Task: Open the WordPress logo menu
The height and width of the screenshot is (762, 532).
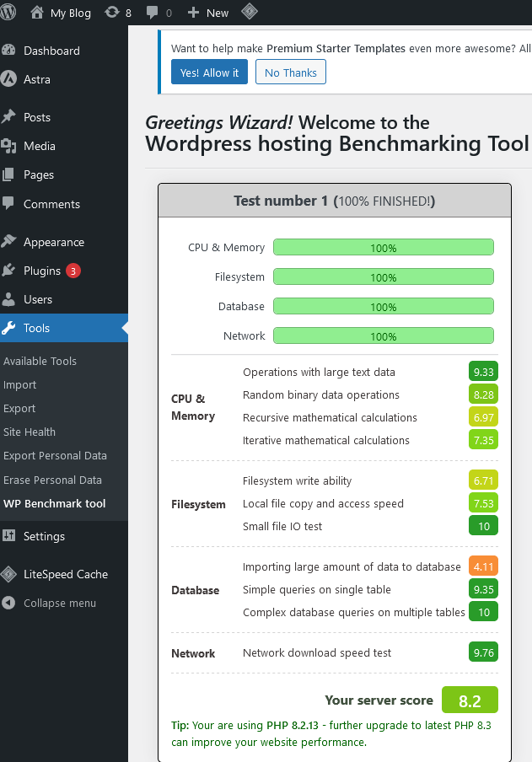Action: coord(8,12)
